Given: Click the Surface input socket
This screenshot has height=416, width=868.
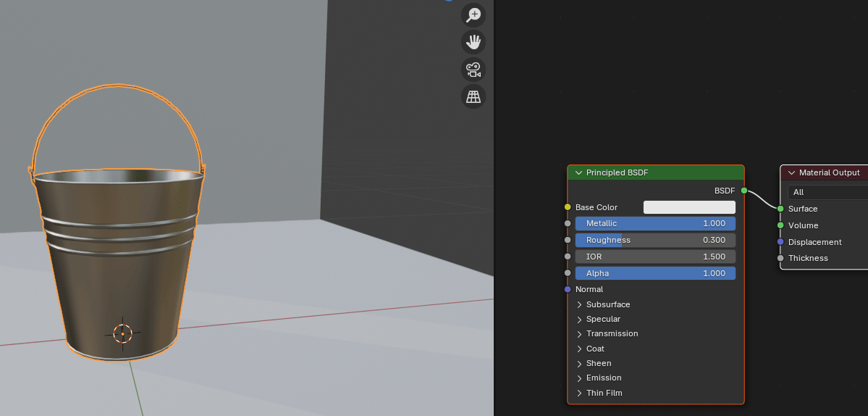Looking at the screenshot, I should coord(780,209).
